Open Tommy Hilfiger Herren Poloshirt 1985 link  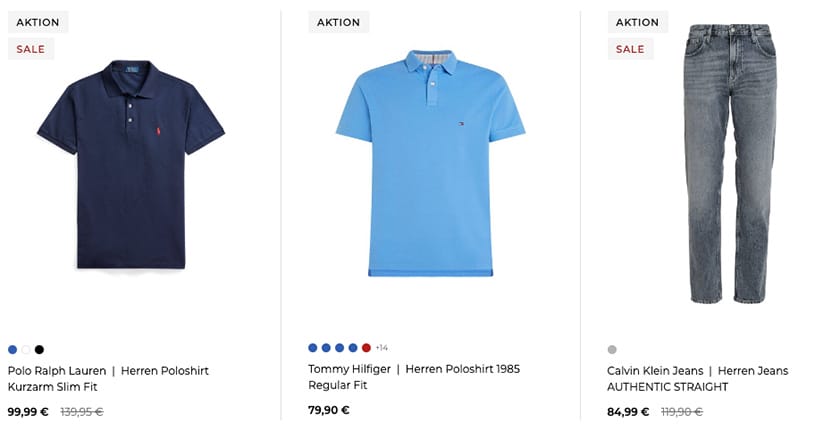click(414, 376)
